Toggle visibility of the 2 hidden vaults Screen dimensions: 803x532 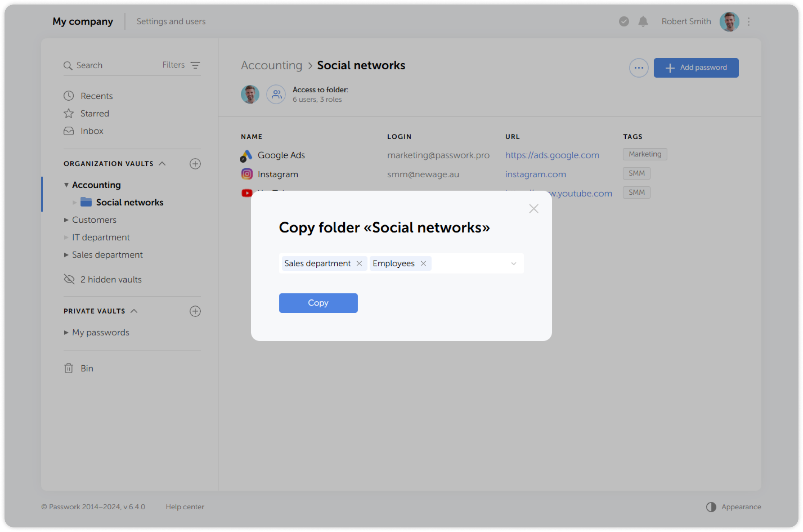69,279
